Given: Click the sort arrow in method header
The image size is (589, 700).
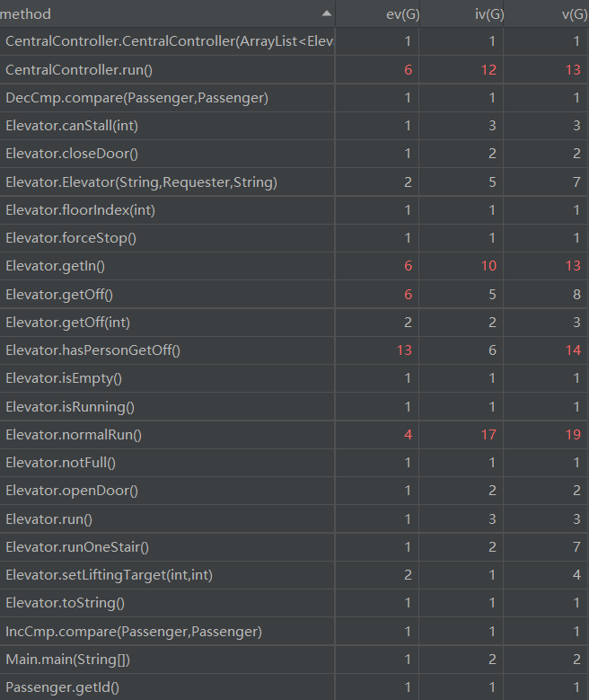Looking at the screenshot, I should tap(327, 13).
